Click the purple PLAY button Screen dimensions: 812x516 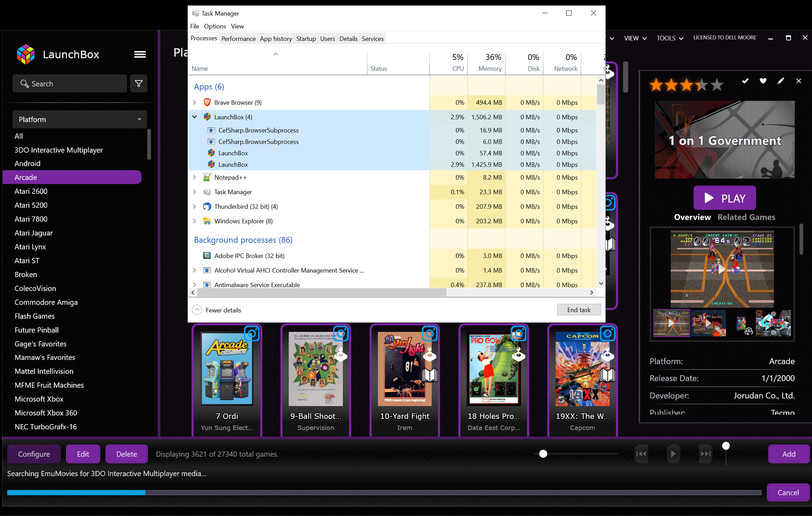tap(725, 198)
